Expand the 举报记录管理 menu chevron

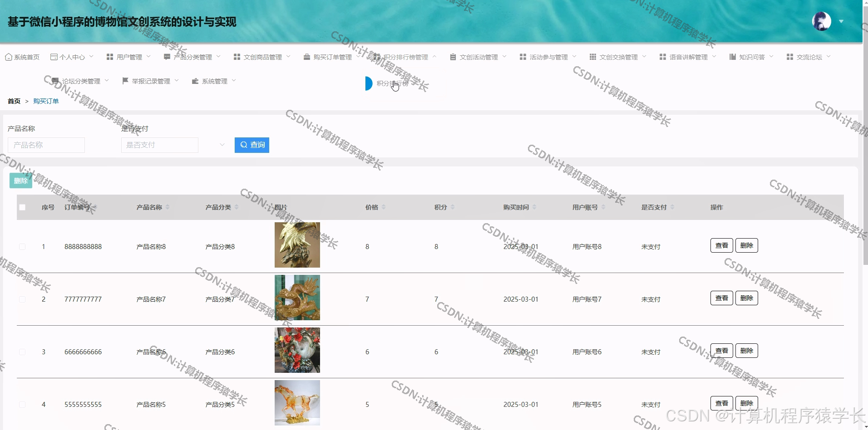pyautogui.click(x=177, y=81)
